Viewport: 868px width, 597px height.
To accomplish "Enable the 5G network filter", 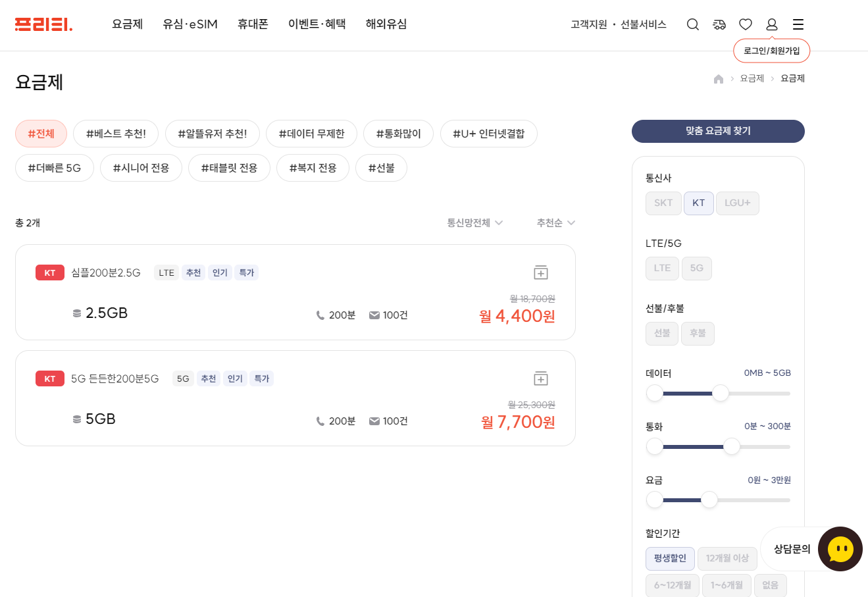I will click(696, 268).
